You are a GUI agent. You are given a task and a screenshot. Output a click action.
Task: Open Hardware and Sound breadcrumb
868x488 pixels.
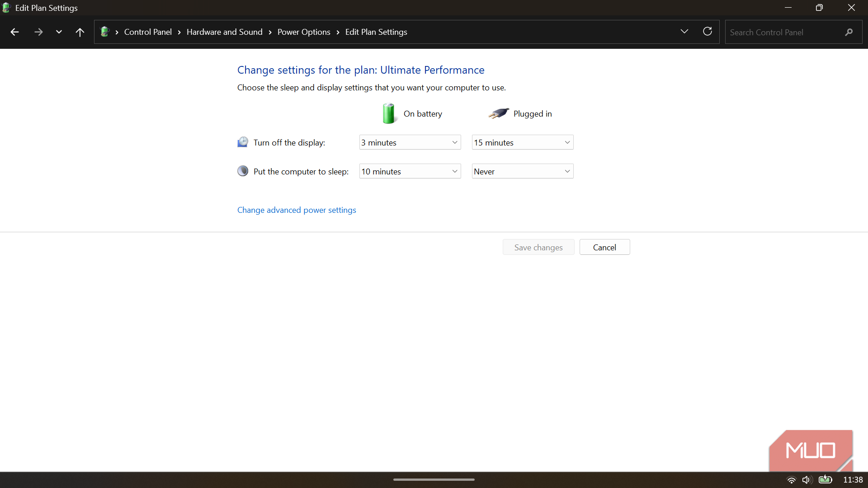[225, 32]
